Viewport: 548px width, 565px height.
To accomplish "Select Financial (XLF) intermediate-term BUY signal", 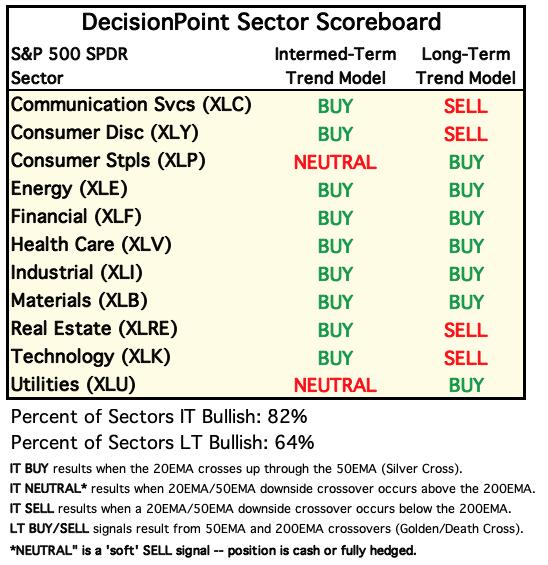I will point(335,218).
